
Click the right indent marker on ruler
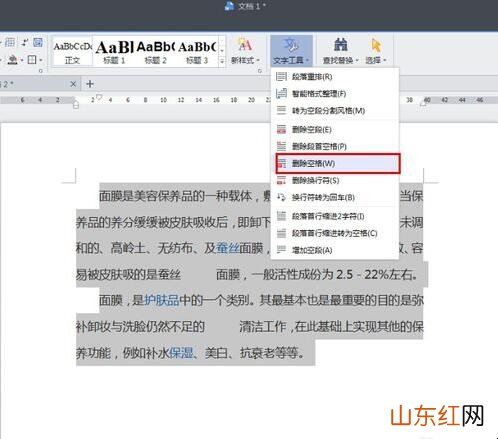[424, 103]
